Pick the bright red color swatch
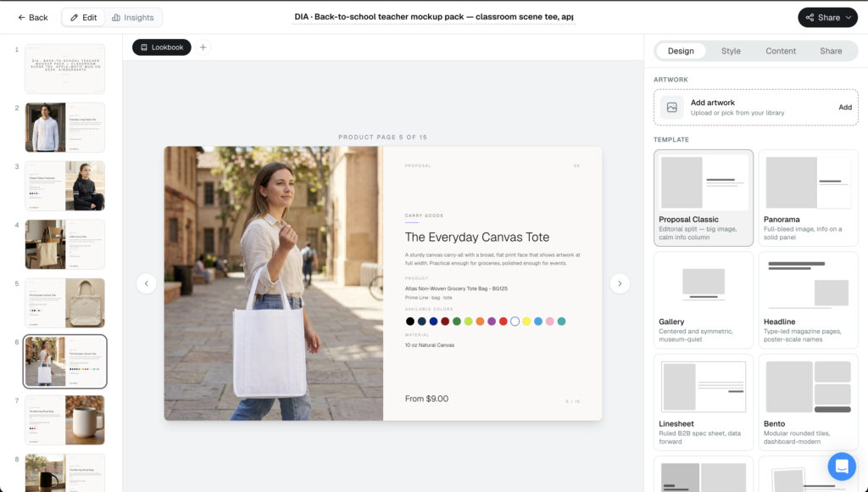This screenshot has width=868, height=492. point(504,321)
